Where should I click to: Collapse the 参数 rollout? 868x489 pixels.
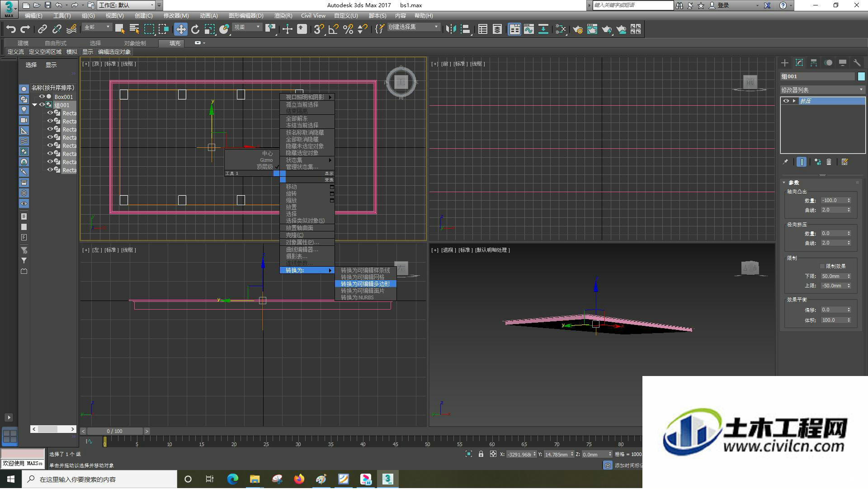(784, 183)
